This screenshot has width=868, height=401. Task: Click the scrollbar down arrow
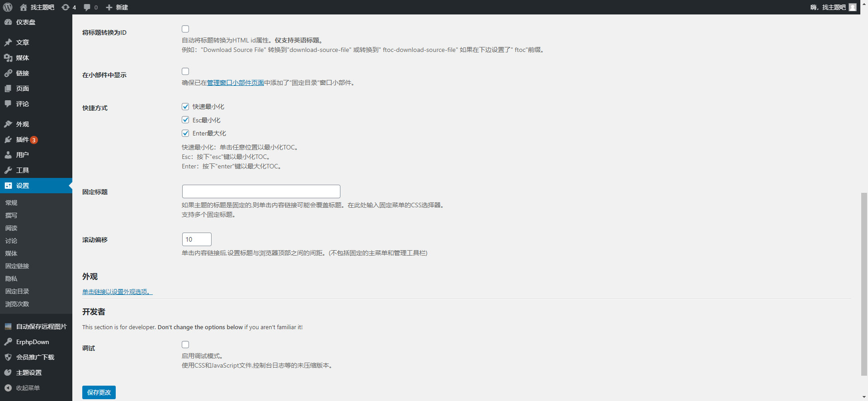tap(864, 397)
